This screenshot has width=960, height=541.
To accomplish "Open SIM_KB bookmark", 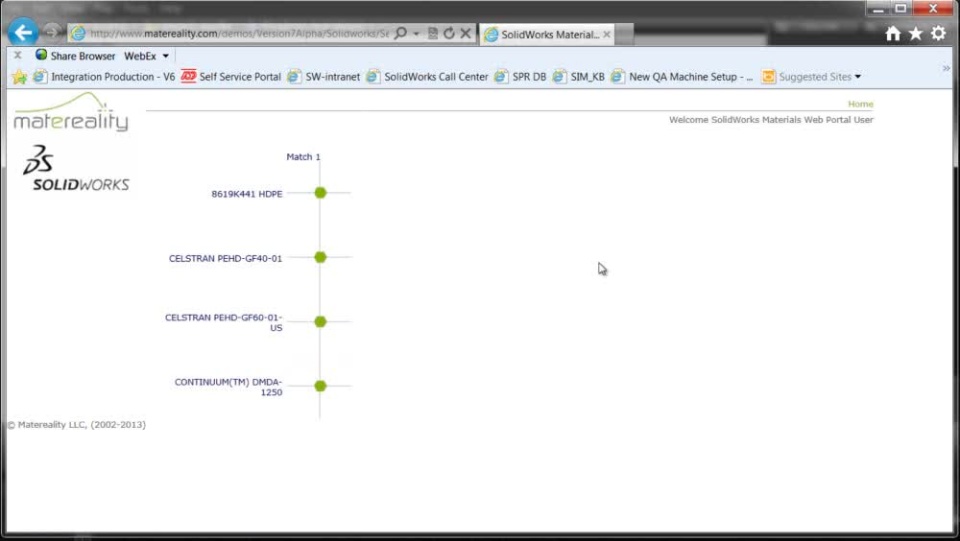I will point(579,76).
